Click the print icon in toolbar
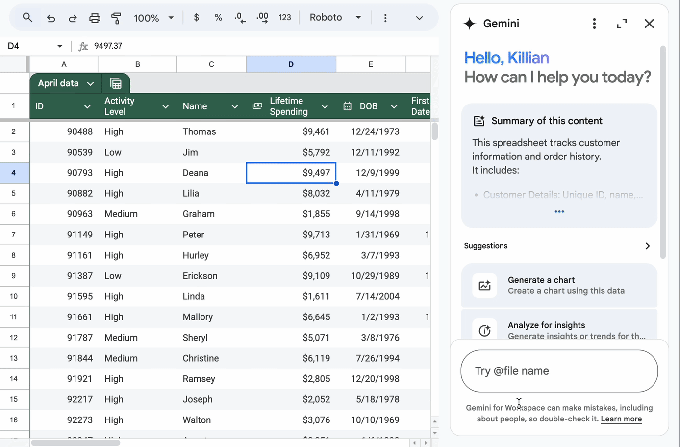Screen dimensions: 680x447 [94, 18]
